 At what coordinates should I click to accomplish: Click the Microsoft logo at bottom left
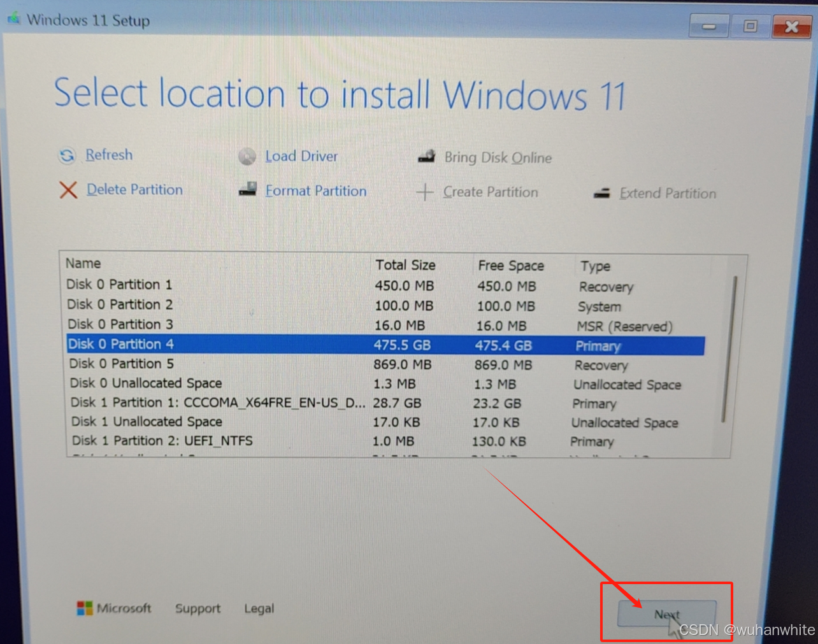pos(83,608)
